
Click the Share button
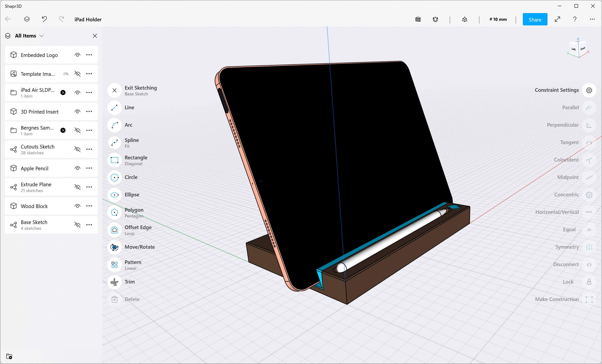(x=534, y=19)
